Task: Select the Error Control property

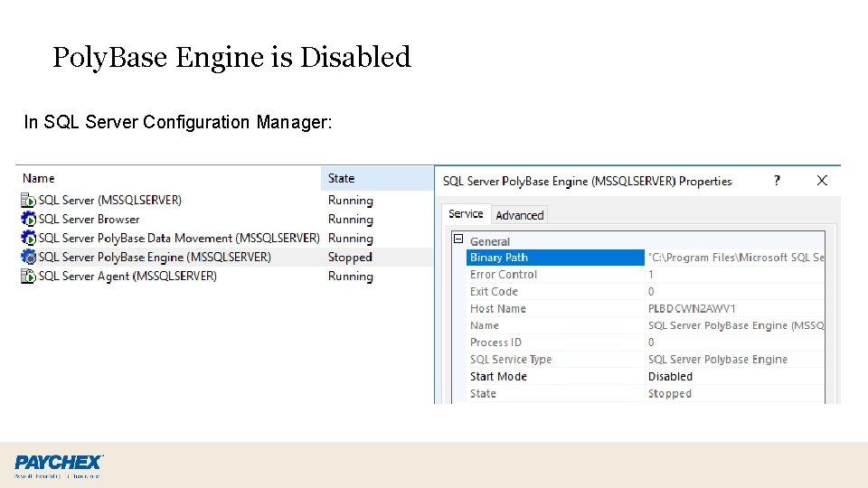Action: [x=555, y=275]
